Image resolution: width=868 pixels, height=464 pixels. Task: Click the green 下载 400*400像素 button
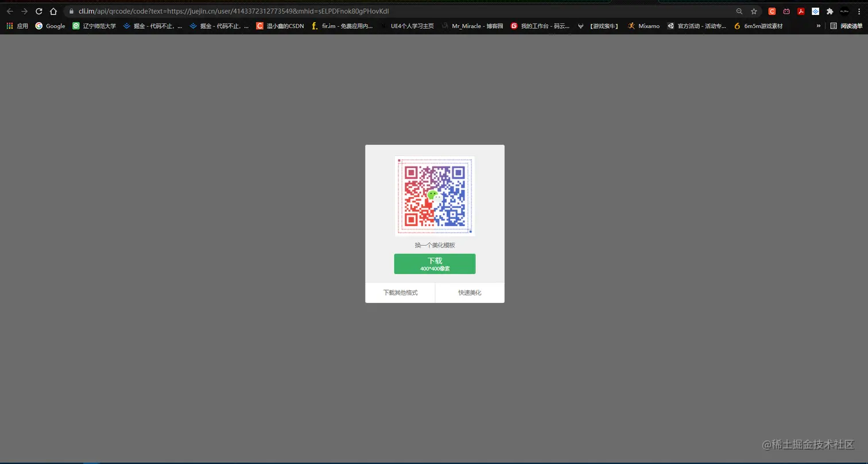click(435, 264)
